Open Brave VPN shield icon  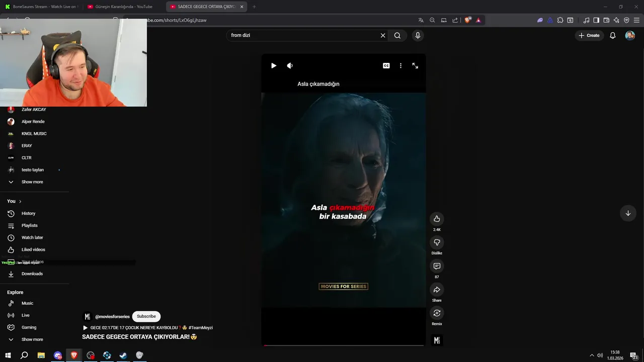tap(626, 20)
